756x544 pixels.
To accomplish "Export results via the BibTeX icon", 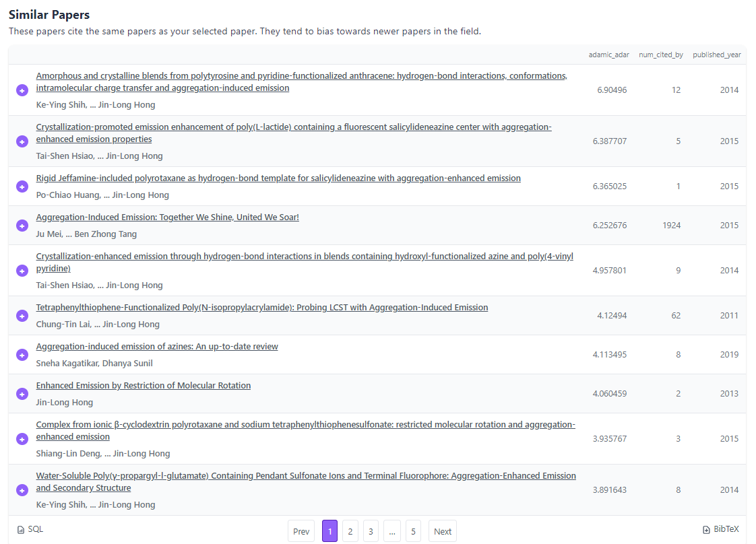I will [707, 529].
